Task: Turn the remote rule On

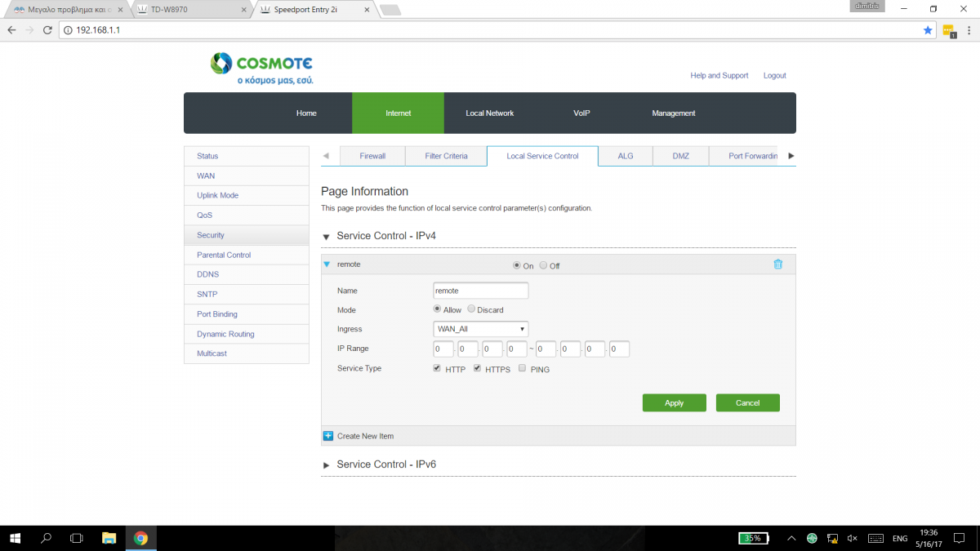Action: (516, 265)
